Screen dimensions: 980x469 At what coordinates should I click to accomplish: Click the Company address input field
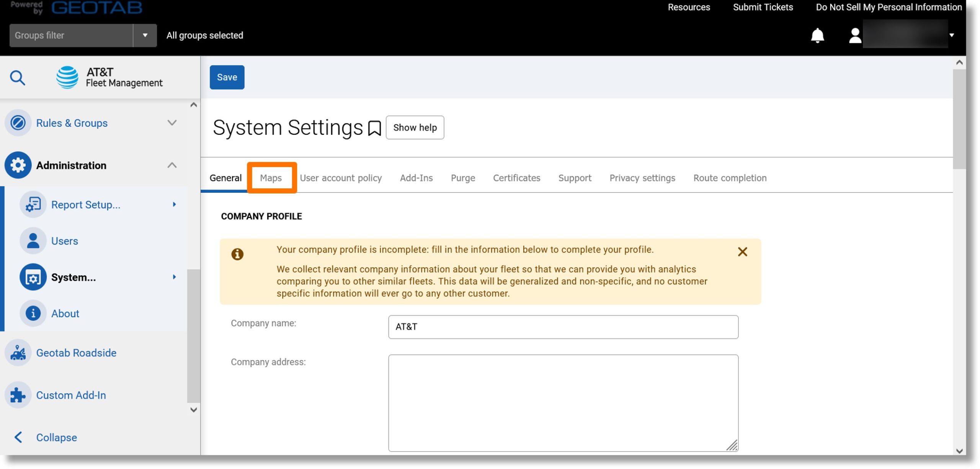(563, 403)
